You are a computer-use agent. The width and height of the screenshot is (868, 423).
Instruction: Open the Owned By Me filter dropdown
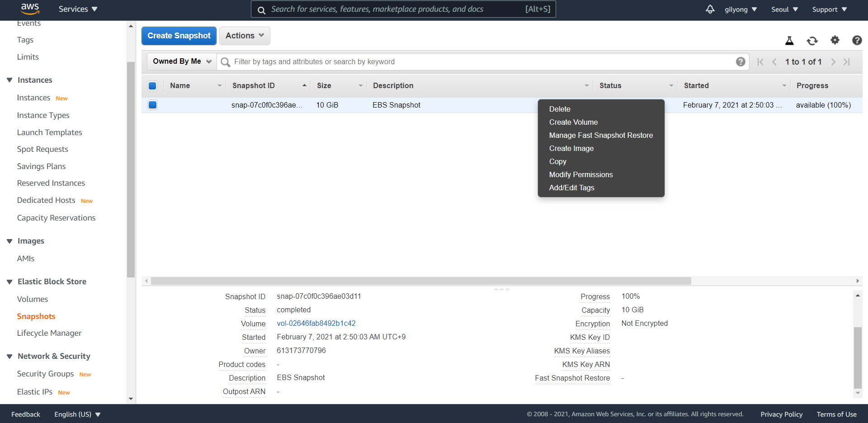[182, 61]
